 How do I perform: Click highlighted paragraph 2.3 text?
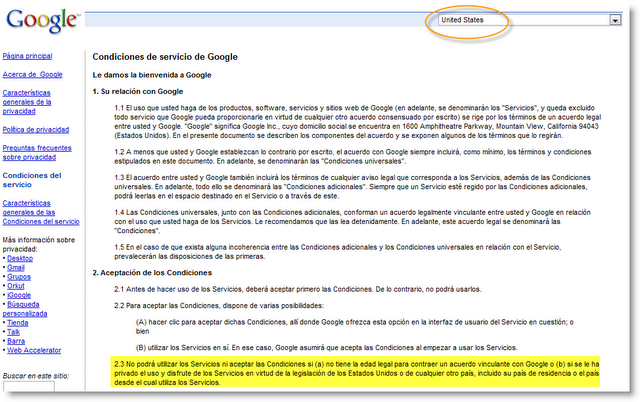coord(357,373)
